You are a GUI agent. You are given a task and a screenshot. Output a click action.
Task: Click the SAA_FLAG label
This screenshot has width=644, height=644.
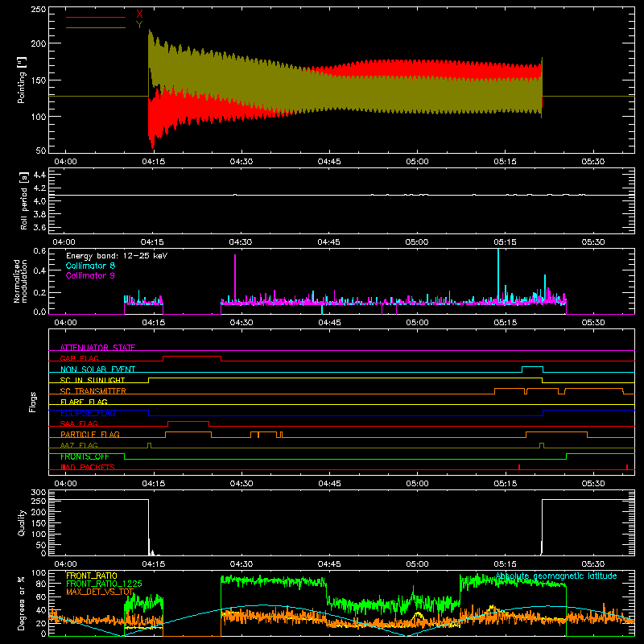[79, 423]
